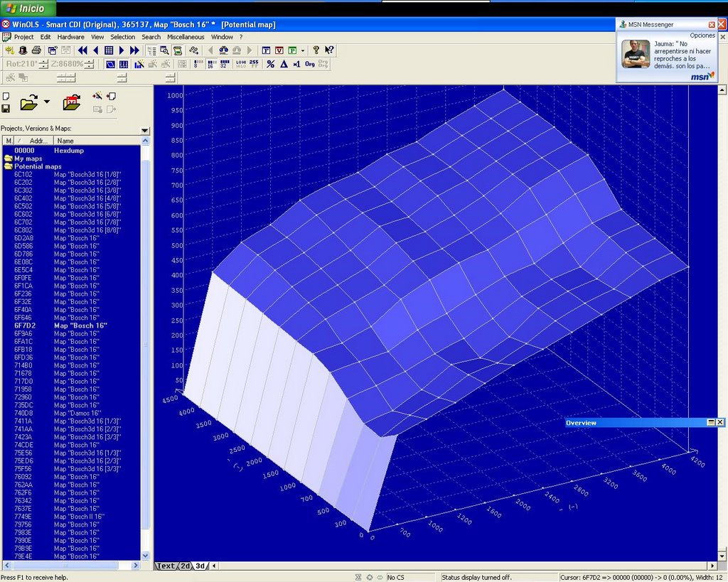Open the Hardware menu
Image resolution: width=728 pixels, height=582 pixels.
pyautogui.click(x=71, y=37)
